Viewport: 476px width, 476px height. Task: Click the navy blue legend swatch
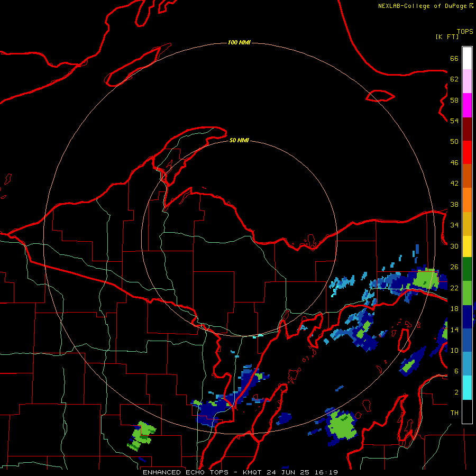(467, 317)
